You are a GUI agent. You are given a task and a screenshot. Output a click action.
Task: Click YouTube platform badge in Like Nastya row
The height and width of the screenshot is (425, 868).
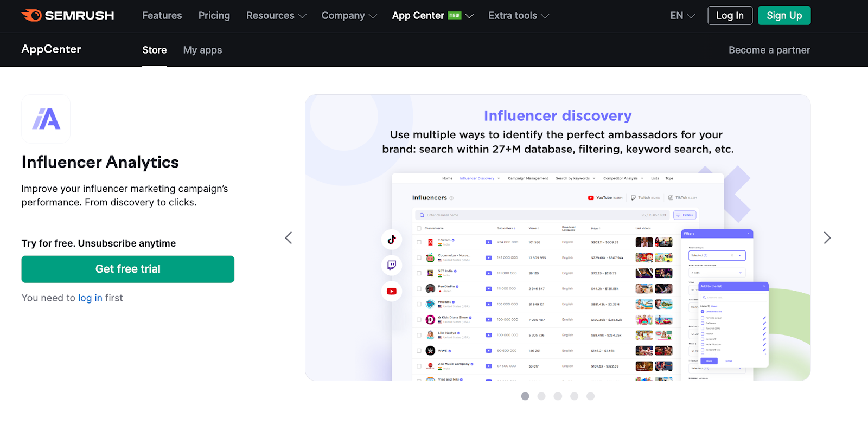pyautogui.click(x=489, y=335)
